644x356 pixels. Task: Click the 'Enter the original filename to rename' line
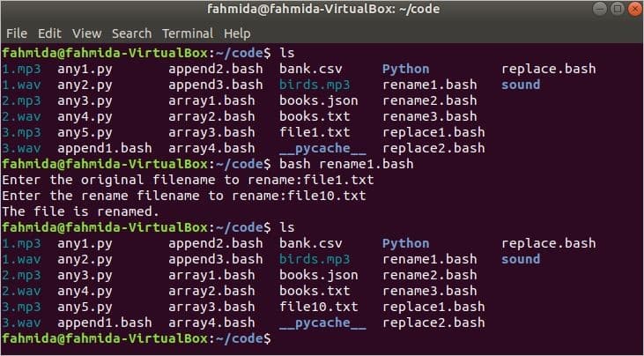189,180
